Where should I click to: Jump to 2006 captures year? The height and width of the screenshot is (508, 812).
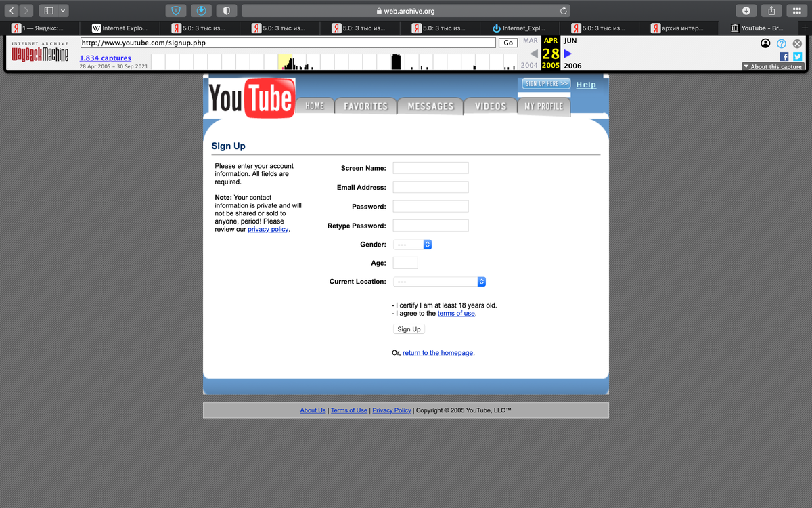pos(572,66)
